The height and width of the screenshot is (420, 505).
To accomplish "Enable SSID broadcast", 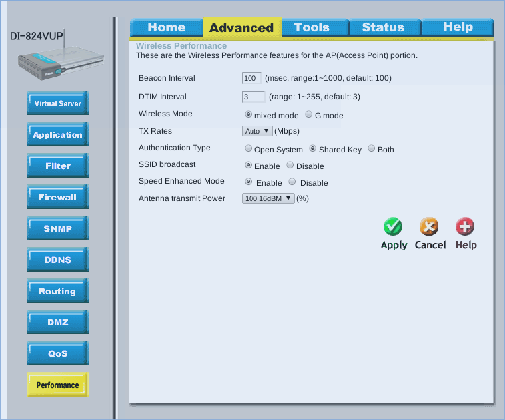I will pos(248,165).
